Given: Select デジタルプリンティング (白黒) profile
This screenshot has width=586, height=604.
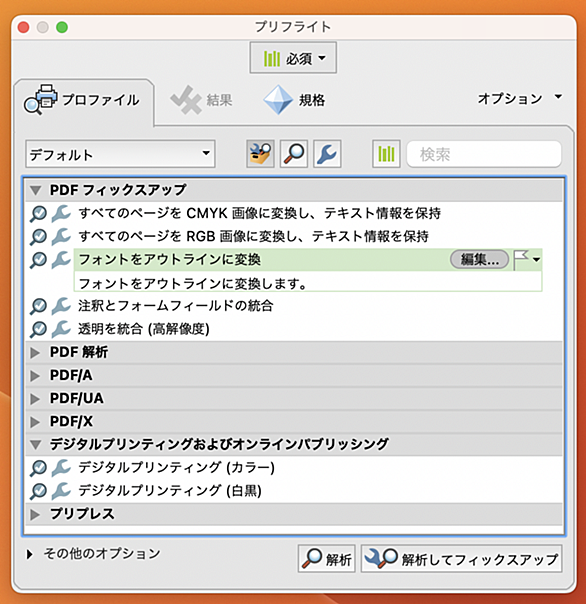Looking at the screenshot, I should pos(170,491).
